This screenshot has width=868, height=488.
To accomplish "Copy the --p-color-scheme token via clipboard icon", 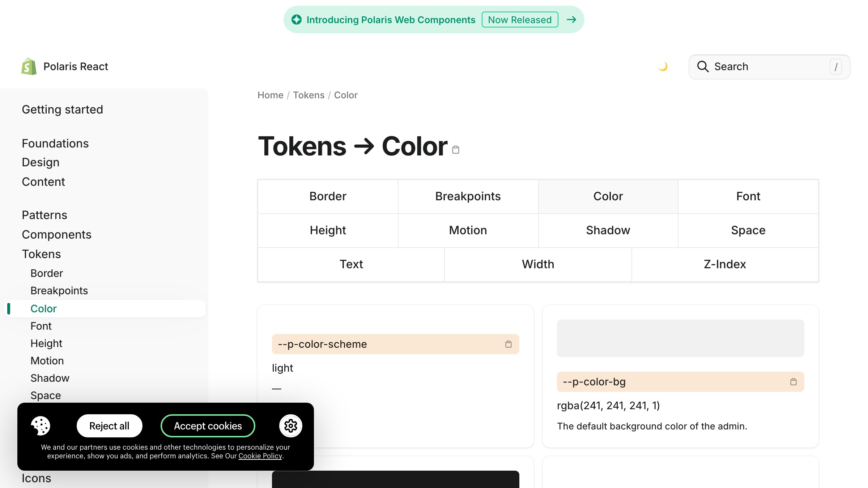I will (x=508, y=344).
